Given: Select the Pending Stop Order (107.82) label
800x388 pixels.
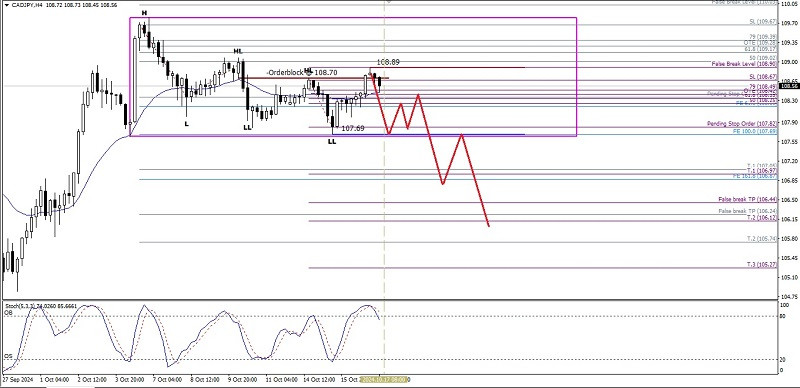Looking at the screenshot, I should (x=742, y=124).
